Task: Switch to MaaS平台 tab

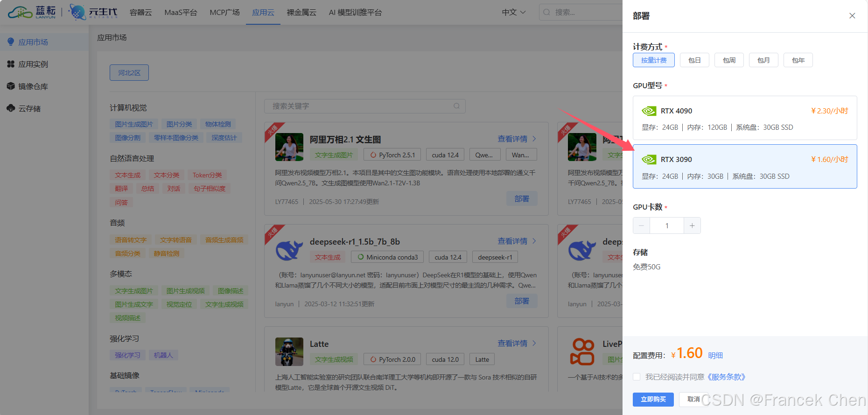Action: 181,13
